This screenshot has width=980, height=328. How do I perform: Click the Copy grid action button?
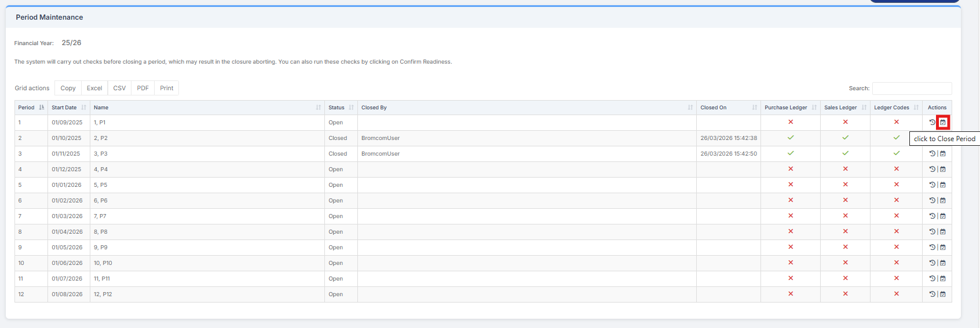pyautogui.click(x=68, y=89)
